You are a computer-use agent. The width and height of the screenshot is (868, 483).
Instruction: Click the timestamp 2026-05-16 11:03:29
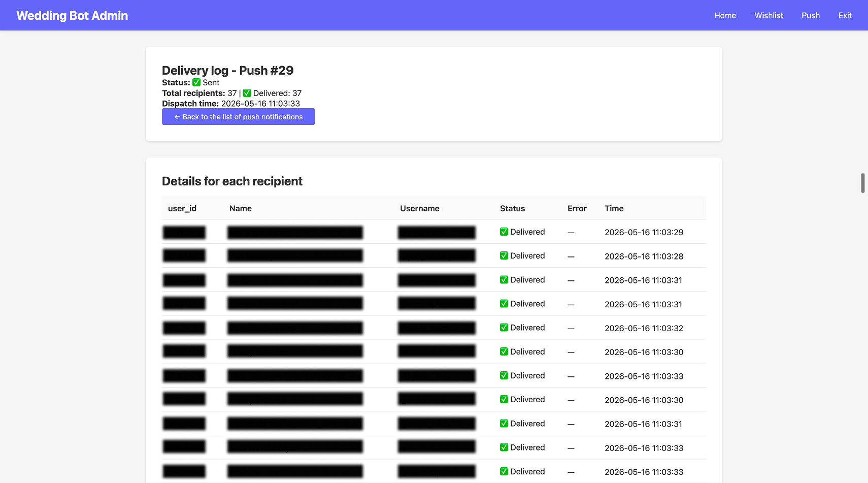click(644, 232)
